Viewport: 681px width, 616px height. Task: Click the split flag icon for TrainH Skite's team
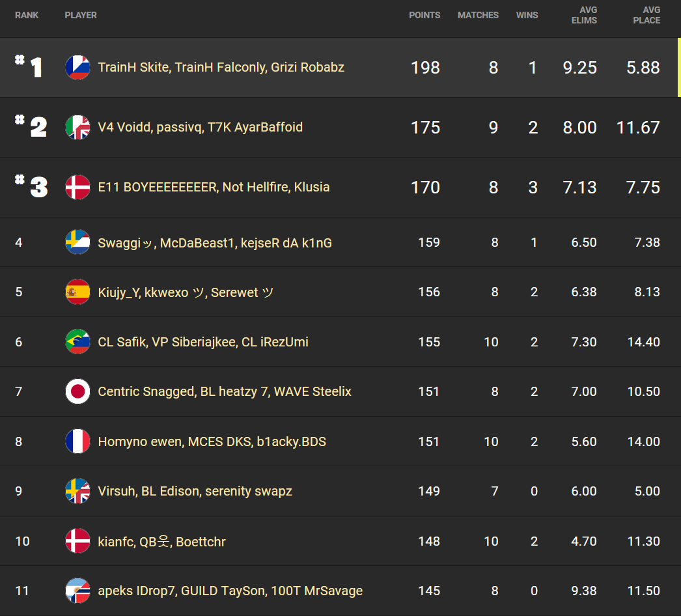pyautogui.click(x=77, y=67)
